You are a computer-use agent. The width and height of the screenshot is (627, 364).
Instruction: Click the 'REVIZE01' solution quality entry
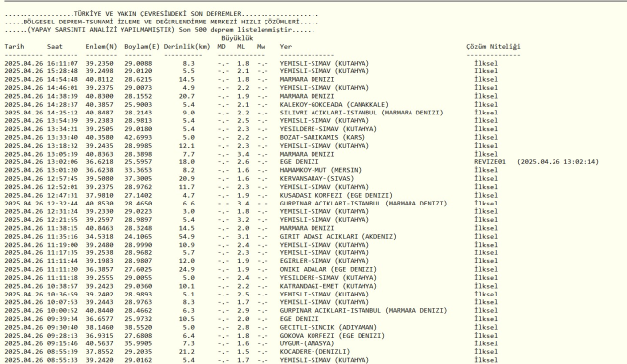[x=490, y=162]
